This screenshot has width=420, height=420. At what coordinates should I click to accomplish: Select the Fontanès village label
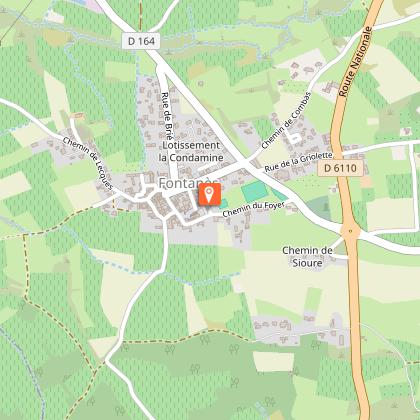pos(188,183)
